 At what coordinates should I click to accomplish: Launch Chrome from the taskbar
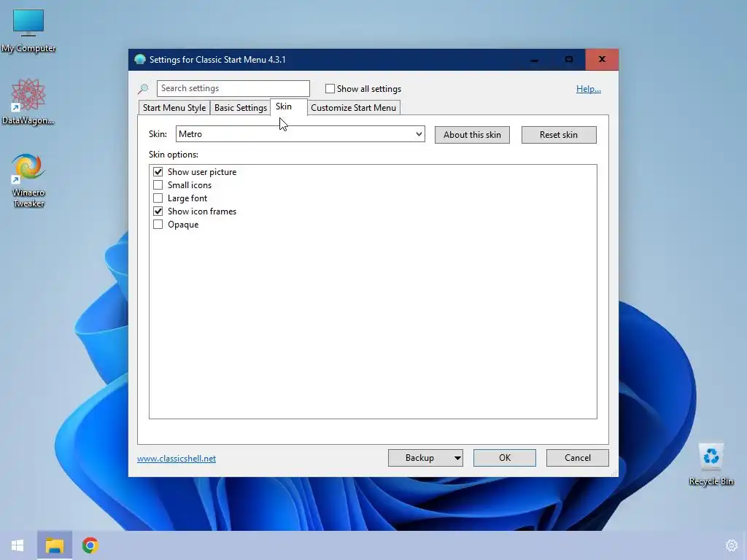tap(90, 545)
